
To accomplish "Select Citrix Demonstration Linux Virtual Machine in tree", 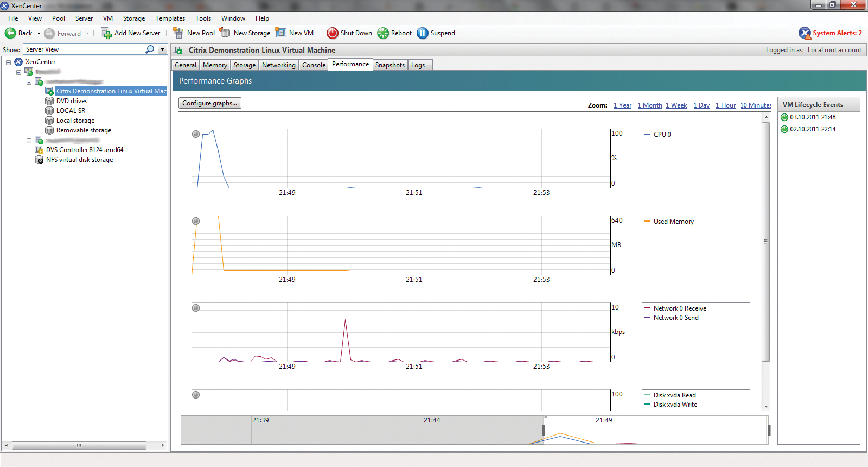I will pyautogui.click(x=111, y=91).
